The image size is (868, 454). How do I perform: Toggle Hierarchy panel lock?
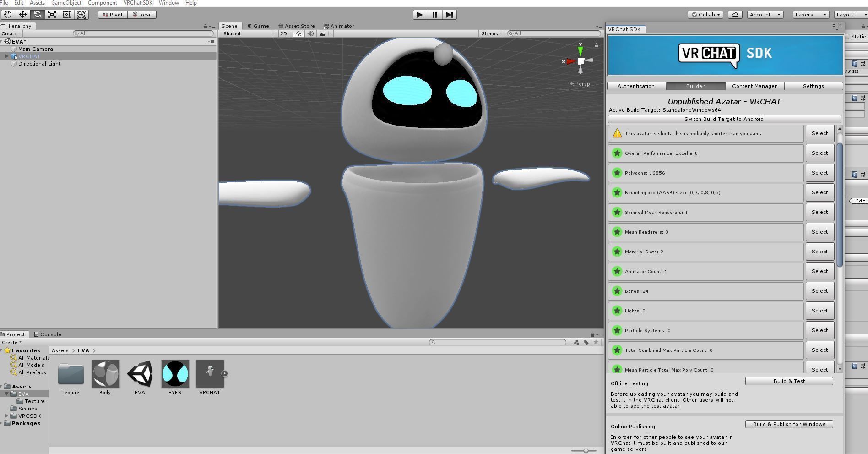click(x=205, y=27)
